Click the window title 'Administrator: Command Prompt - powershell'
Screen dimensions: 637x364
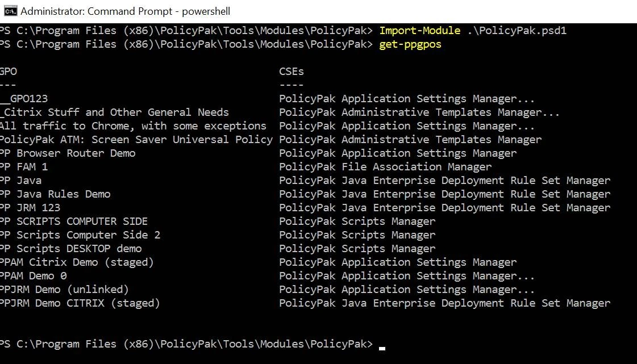[x=125, y=11]
